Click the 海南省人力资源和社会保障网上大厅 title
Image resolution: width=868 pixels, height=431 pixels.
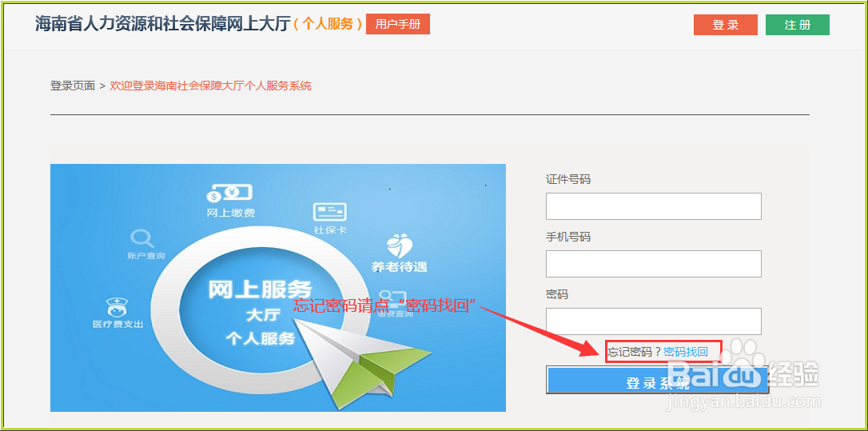(163, 24)
